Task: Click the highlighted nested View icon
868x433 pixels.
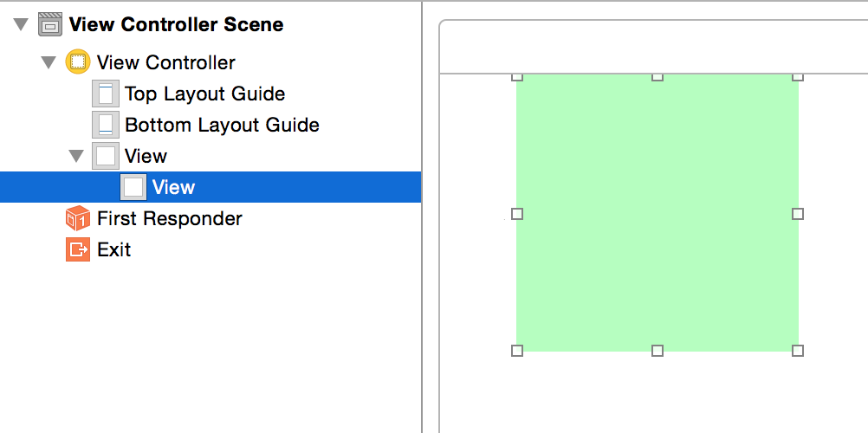Action: coord(133,187)
